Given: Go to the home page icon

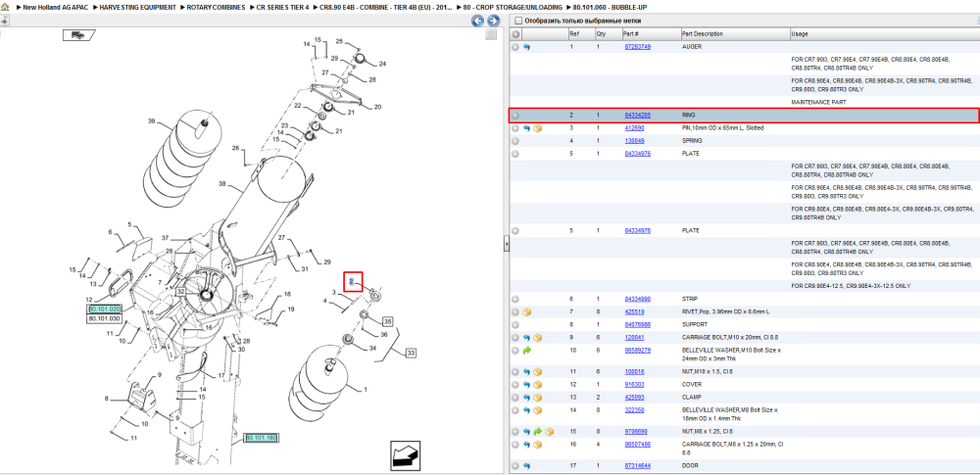Looking at the screenshot, I should point(5,8).
